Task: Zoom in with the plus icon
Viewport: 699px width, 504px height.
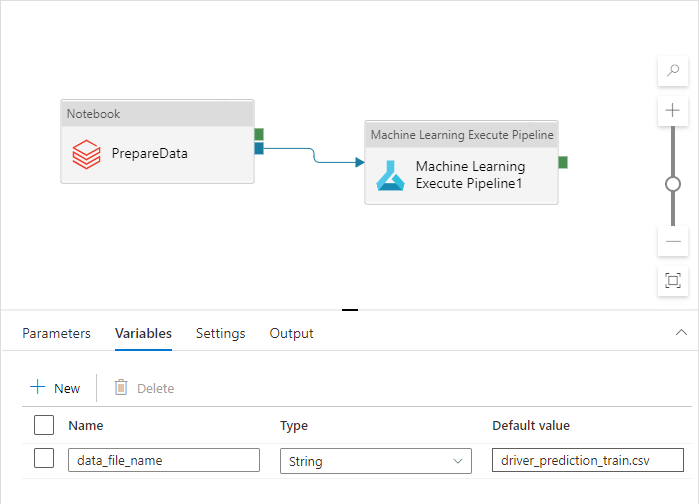Action: (x=673, y=110)
